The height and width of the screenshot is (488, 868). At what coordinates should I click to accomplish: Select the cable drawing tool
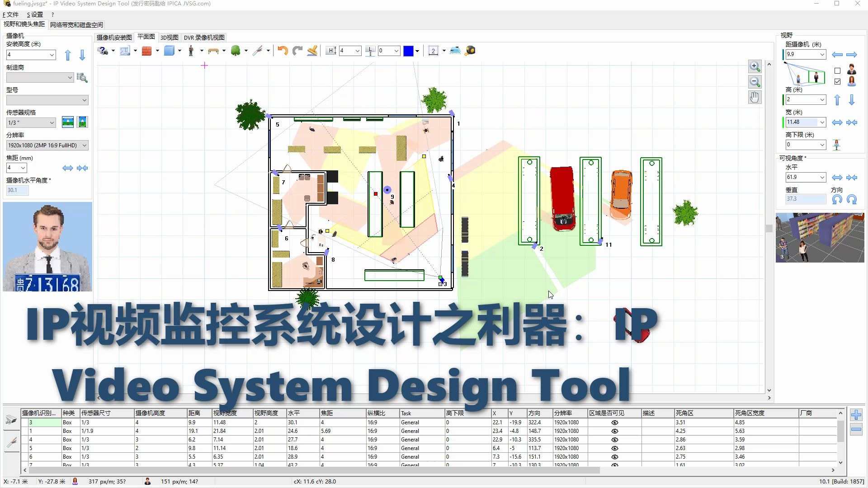click(x=257, y=51)
